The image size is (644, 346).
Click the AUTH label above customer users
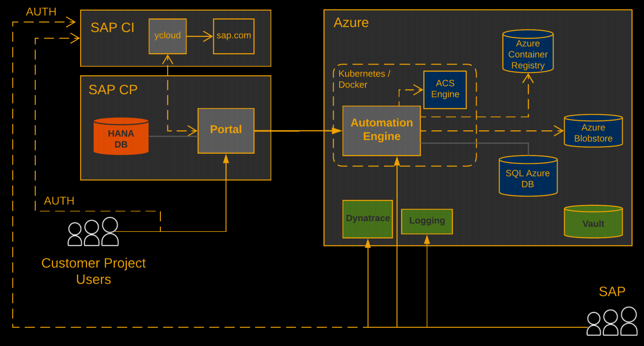59,201
